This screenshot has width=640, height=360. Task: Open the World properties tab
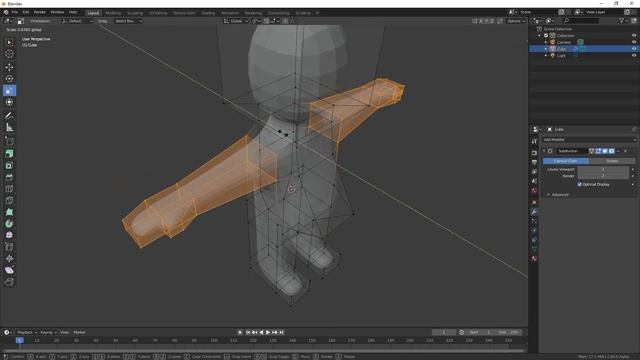(x=534, y=191)
